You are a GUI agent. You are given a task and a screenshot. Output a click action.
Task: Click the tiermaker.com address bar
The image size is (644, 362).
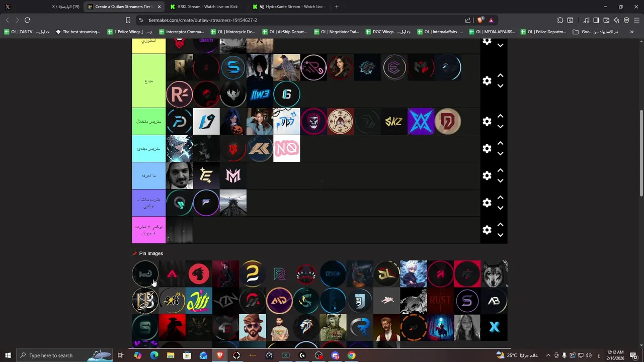tap(302, 20)
